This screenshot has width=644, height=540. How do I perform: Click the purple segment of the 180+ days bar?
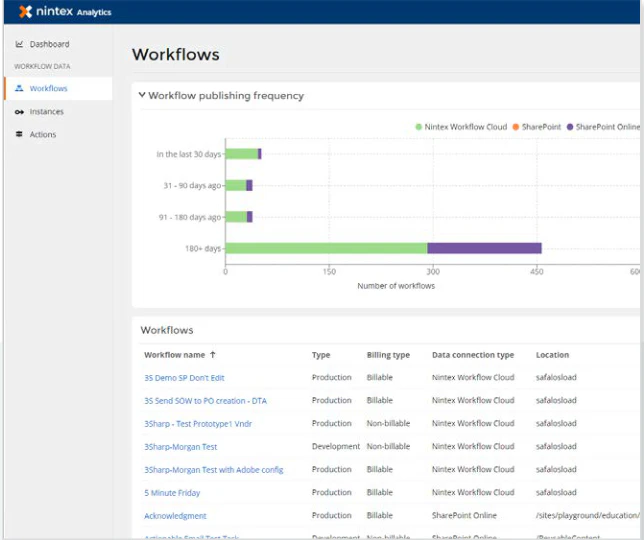click(x=484, y=248)
